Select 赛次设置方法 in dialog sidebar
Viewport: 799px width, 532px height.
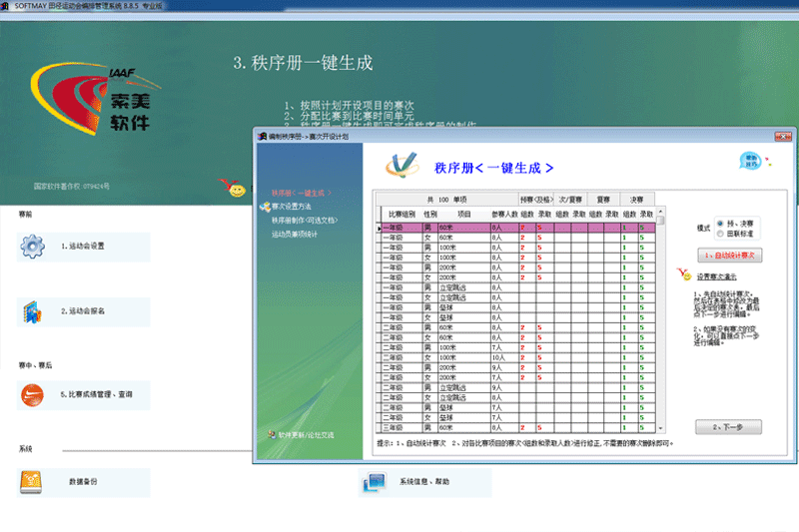(292, 207)
